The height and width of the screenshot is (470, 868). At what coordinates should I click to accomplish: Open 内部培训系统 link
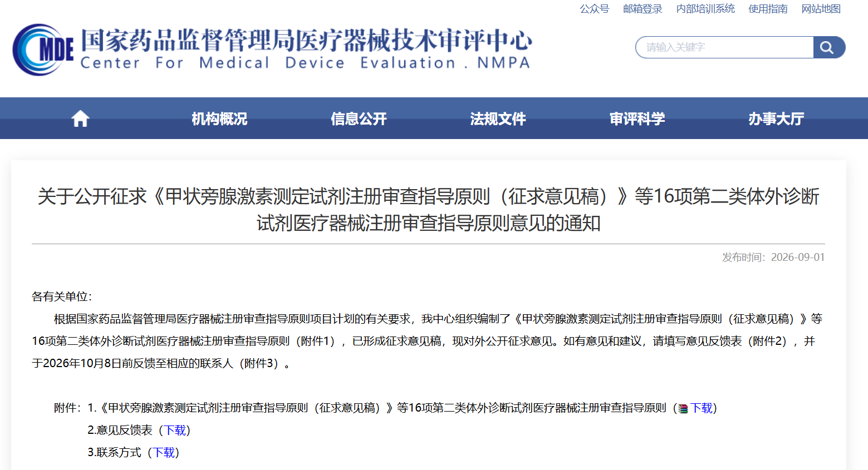pos(705,9)
